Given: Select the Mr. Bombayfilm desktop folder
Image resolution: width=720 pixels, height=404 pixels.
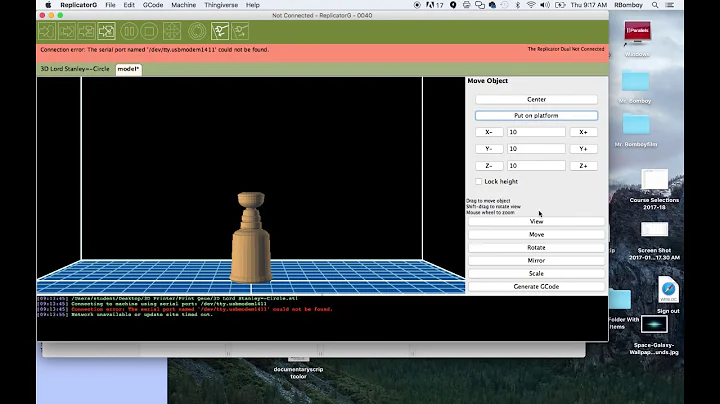Looking at the screenshot, I should point(636,125).
